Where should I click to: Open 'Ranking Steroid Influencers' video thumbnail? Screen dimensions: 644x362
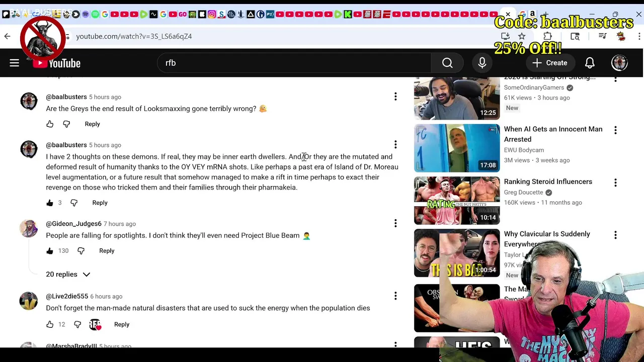point(457,200)
